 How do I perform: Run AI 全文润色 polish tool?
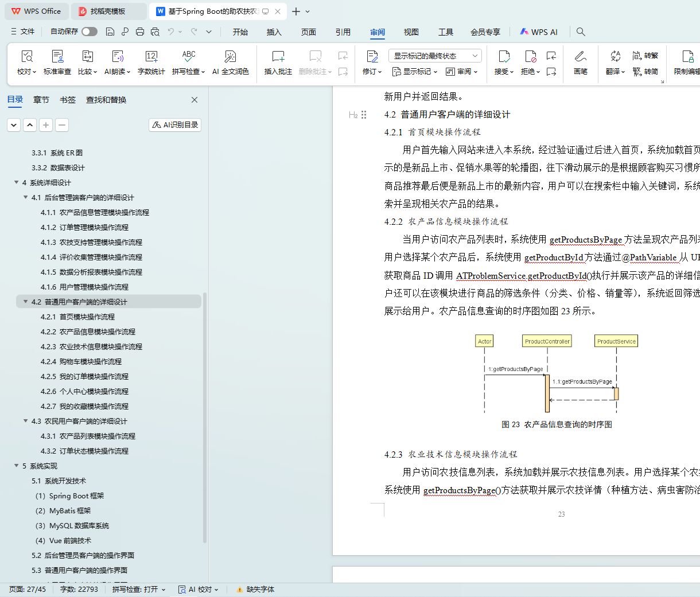point(230,57)
